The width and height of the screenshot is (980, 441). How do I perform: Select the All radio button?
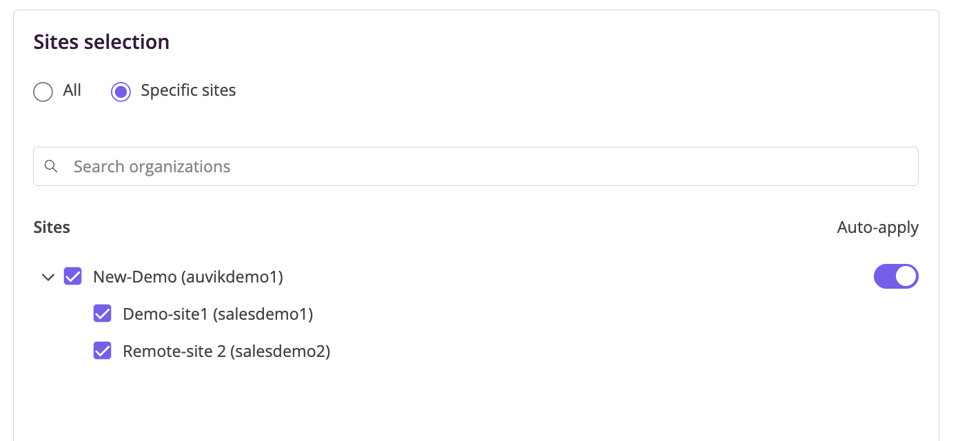click(43, 91)
